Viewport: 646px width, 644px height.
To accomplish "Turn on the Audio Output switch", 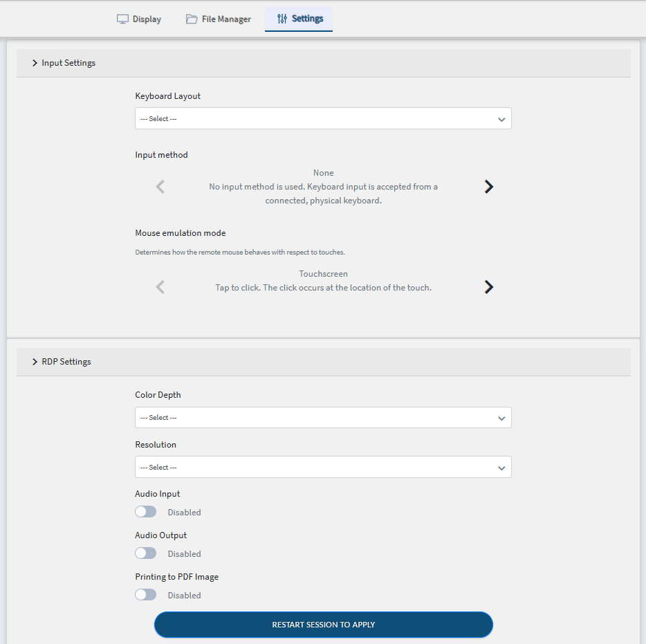I will pos(146,553).
